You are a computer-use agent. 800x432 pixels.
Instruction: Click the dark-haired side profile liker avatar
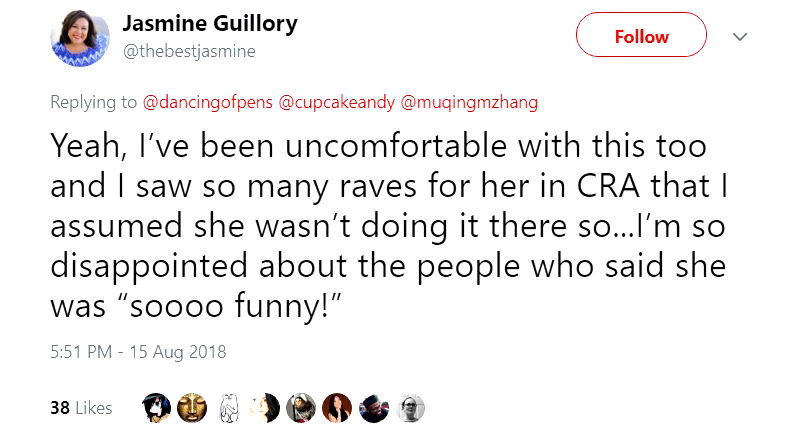tap(264, 407)
